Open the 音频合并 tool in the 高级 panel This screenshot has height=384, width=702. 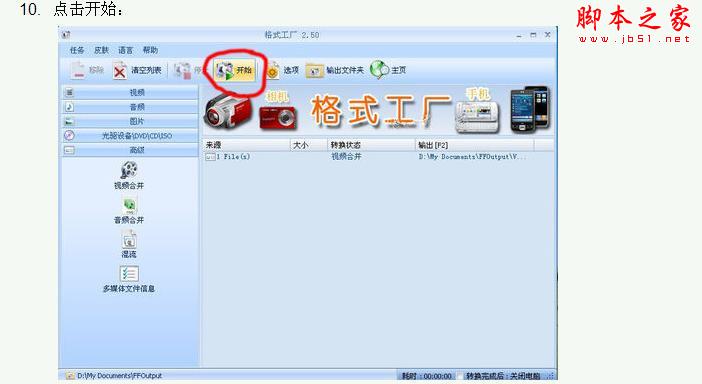[x=129, y=210]
